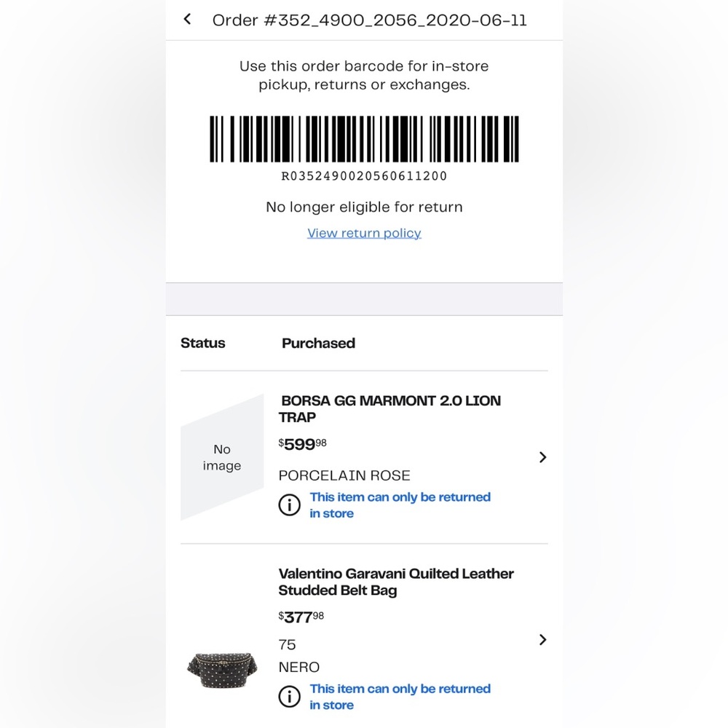Image resolution: width=728 pixels, height=728 pixels.
Task: Tap the order number header text
Action: (370, 20)
